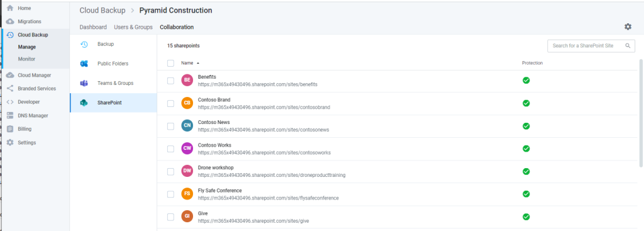Tick the checkbox for Contoso Brand site
Viewport: 644px width, 231px height.
click(170, 103)
